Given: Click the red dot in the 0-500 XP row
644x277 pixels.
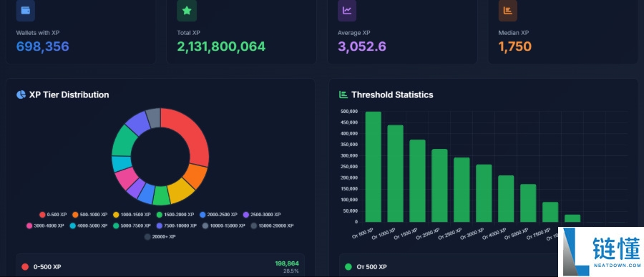Looking at the screenshot, I should pos(25,267).
